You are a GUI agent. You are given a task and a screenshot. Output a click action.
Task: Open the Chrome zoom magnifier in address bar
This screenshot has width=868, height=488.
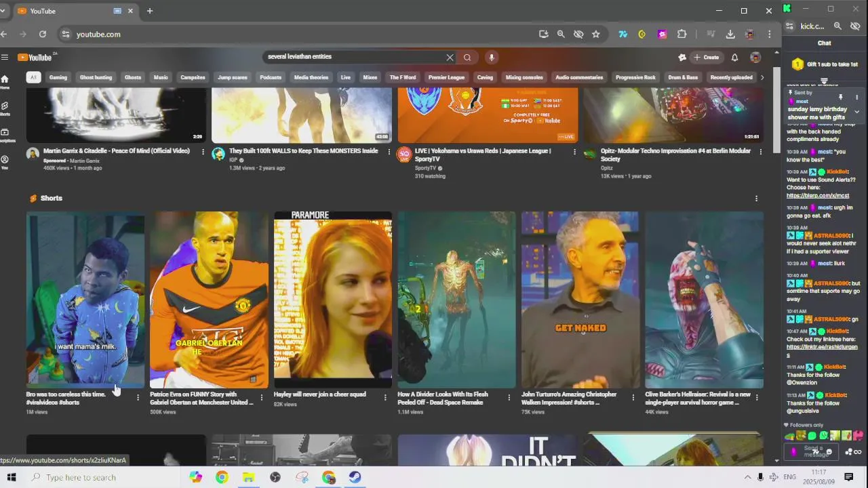(x=561, y=34)
